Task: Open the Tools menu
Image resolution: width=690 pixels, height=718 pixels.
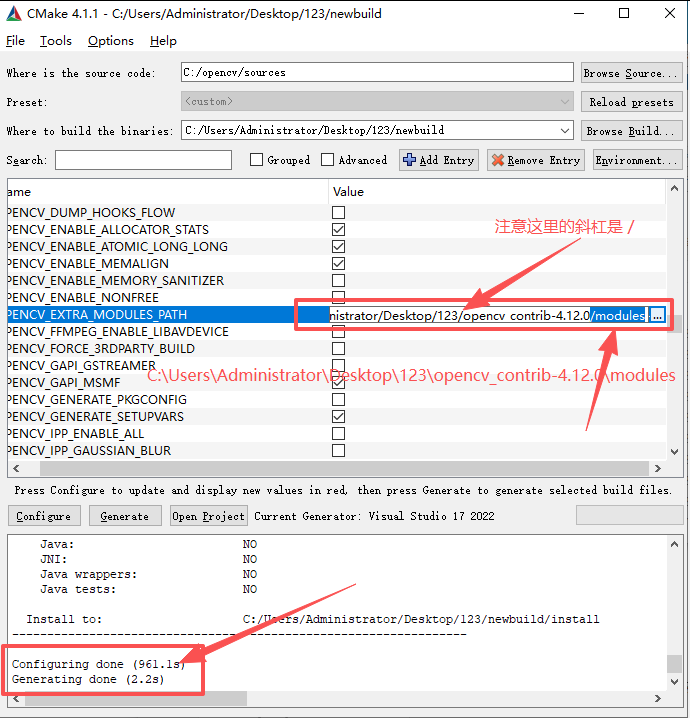Action: click(x=56, y=41)
